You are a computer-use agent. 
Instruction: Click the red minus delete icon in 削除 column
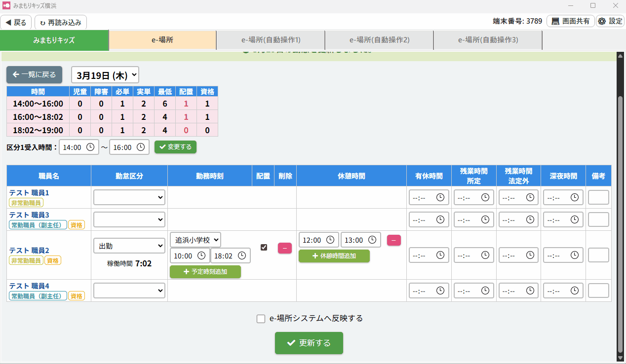285,248
